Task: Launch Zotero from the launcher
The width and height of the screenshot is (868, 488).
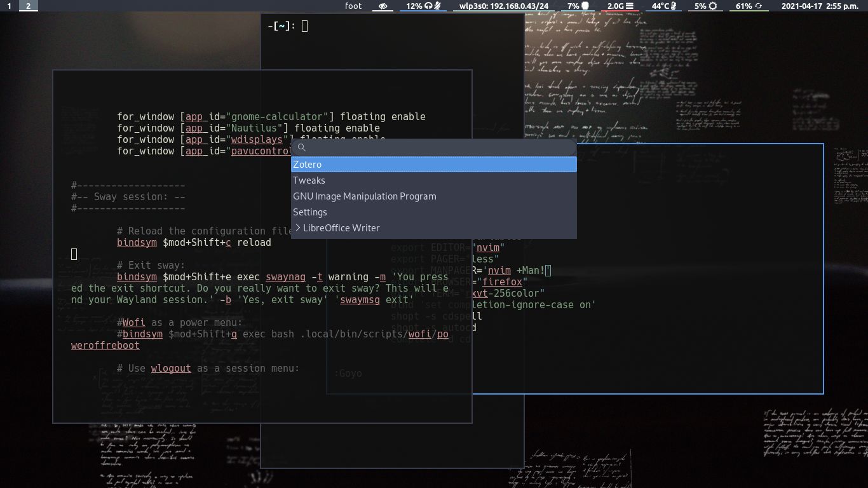Action: (x=307, y=164)
